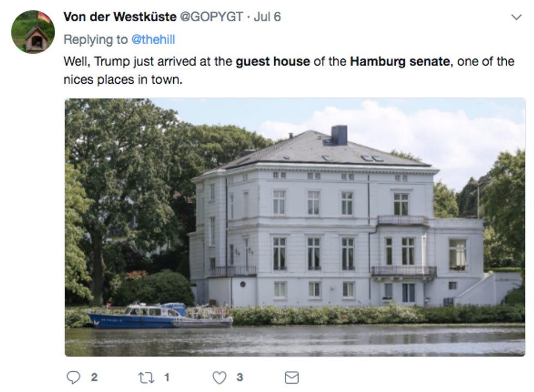Viewport: 534px width, 392px height.
Task: Click the retweet count number 1
Action: [167, 377]
